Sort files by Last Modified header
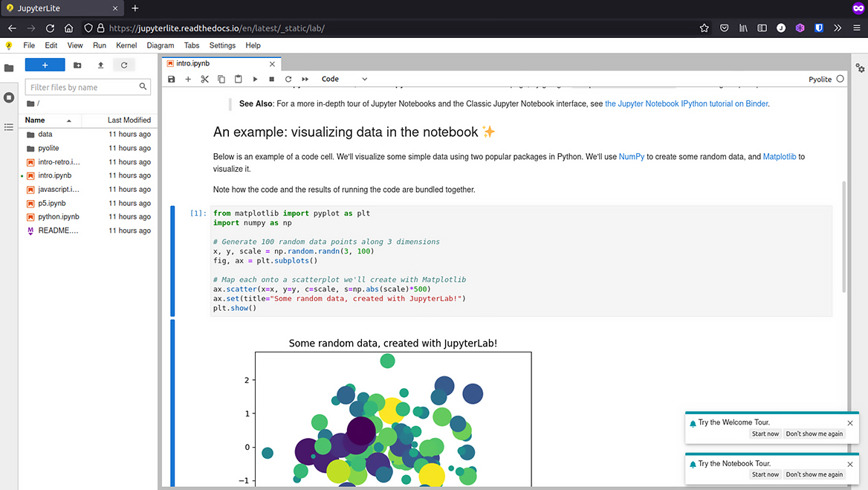 [x=118, y=120]
